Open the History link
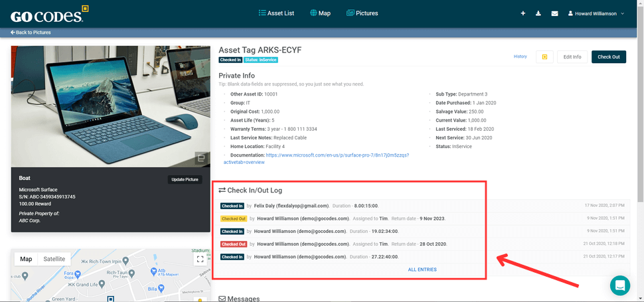 tap(520, 56)
